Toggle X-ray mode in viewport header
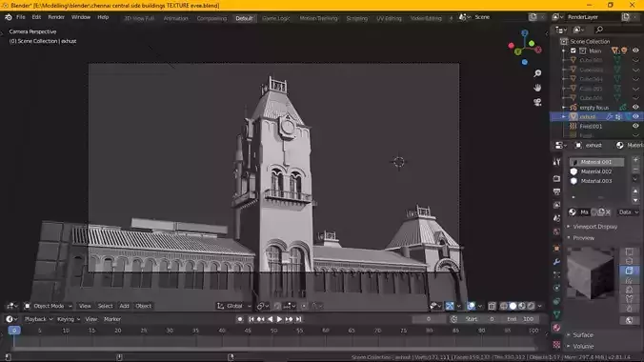Image resolution: width=644 pixels, height=362 pixels. (492, 306)
